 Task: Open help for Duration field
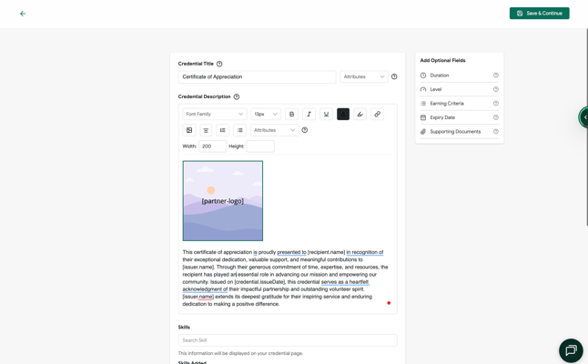click(496, 76)
